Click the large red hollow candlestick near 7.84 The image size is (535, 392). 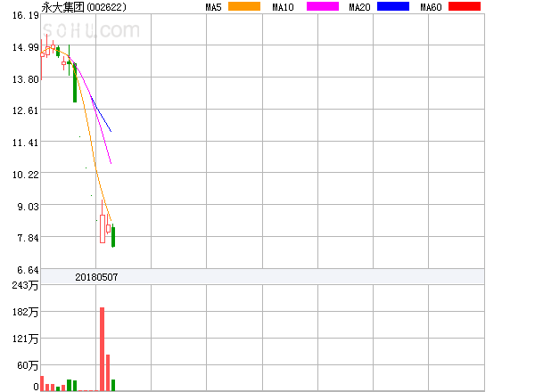103,229
